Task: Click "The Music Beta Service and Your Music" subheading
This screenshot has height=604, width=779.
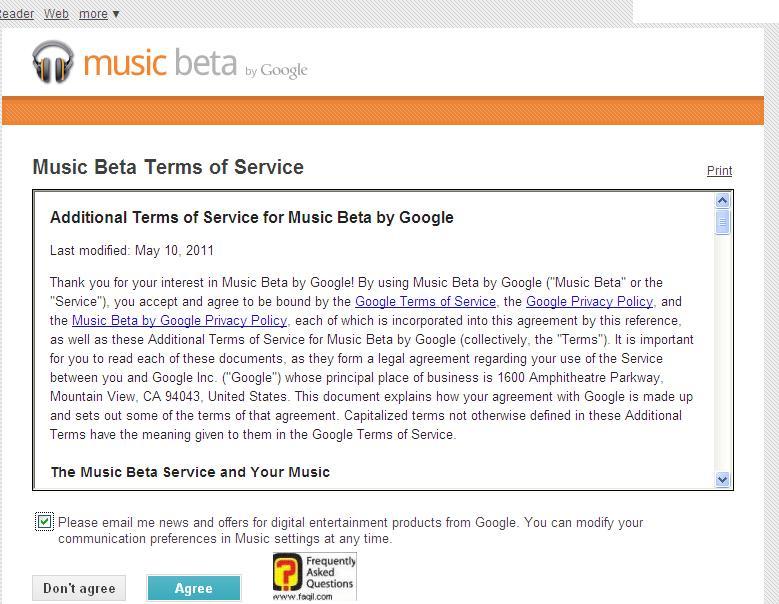Action: (190, 472)
